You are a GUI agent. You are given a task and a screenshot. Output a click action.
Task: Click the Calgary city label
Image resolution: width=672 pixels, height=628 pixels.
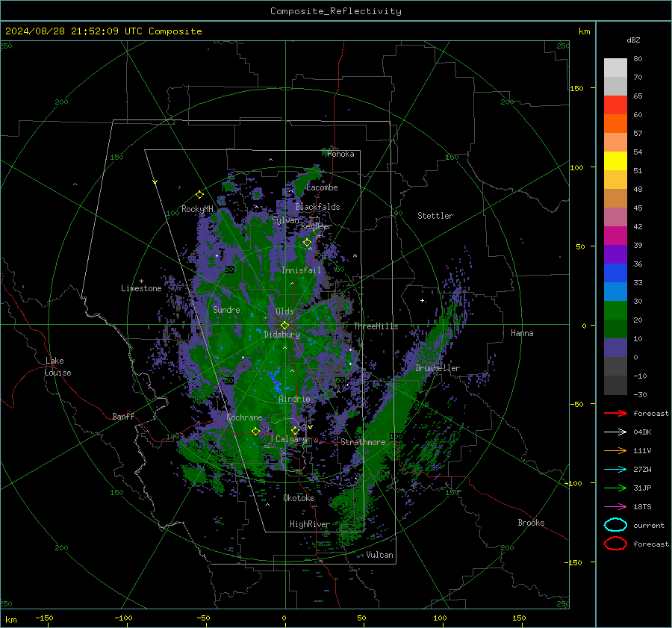coord(291,439)
